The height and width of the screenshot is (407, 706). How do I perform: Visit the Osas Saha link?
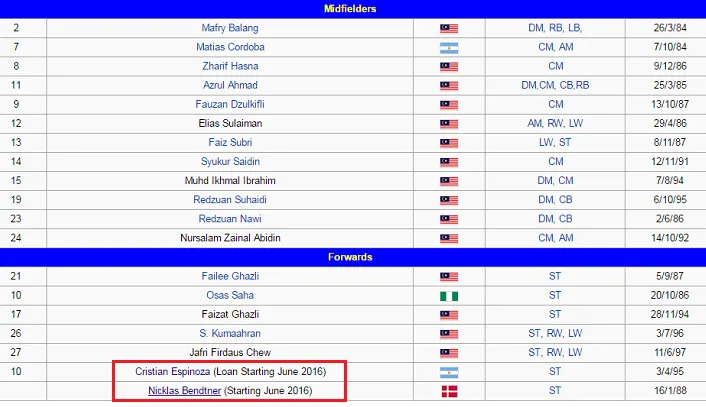(x=229, y=295)
